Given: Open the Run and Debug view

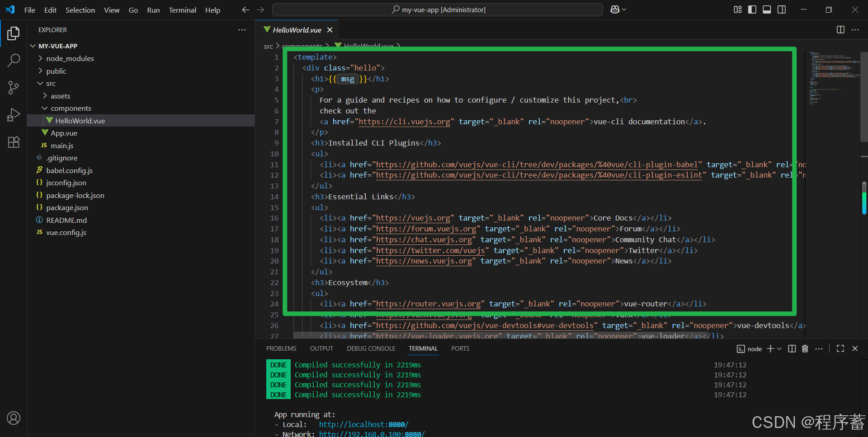Looking at the screenshot, I should tap(14, 115).
